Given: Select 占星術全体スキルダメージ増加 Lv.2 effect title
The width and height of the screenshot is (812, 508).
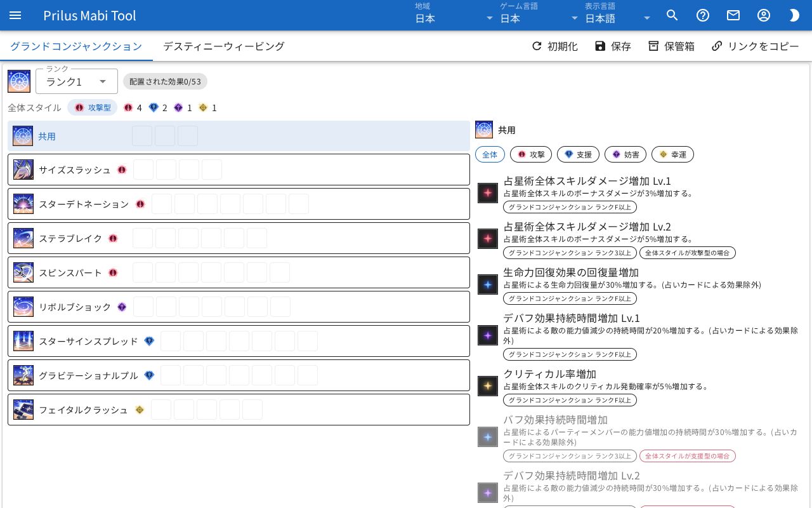Looking at the screenshot, I should point(587,227).
